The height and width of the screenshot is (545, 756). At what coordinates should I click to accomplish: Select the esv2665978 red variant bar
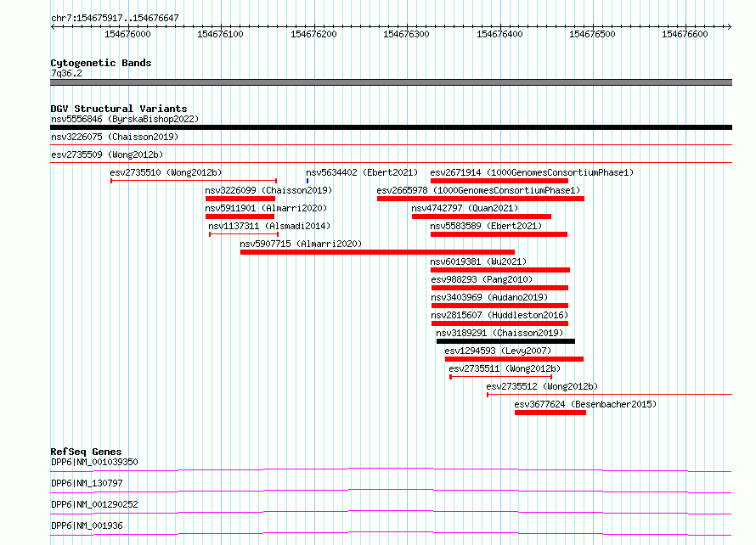(x=481, y=199)
